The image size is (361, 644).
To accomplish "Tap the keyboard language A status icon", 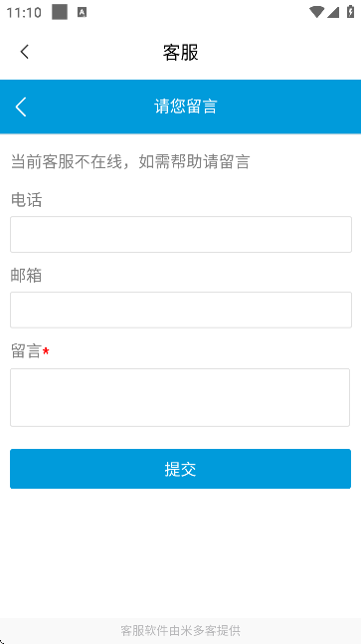I will click(82, 13).
